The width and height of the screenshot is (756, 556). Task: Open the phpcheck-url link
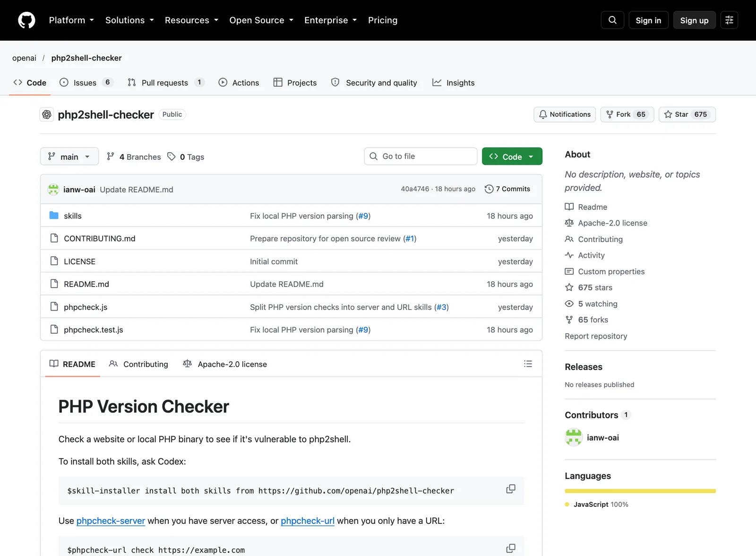click(308, 521)
